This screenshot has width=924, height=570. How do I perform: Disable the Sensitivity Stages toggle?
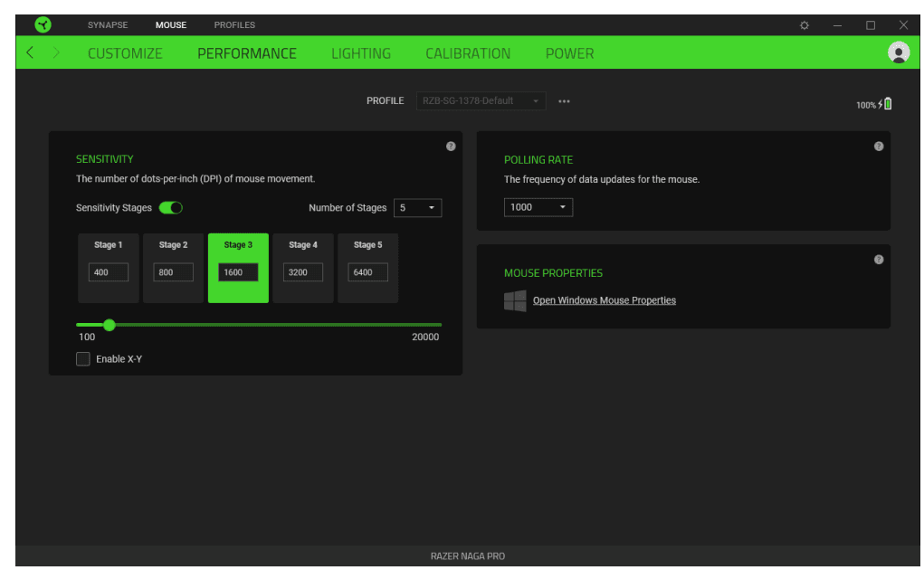coord(170,207)
